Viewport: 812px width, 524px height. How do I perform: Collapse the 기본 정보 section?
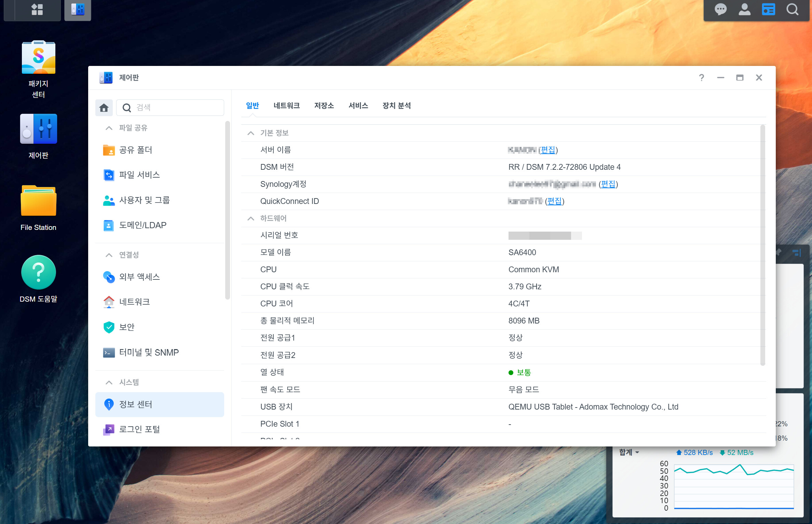pyautogui.click(x=251, y=133)
